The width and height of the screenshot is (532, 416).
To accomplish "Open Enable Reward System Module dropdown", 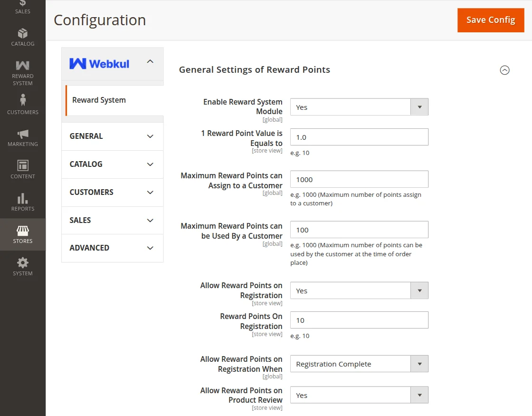I will click(359, 107).
